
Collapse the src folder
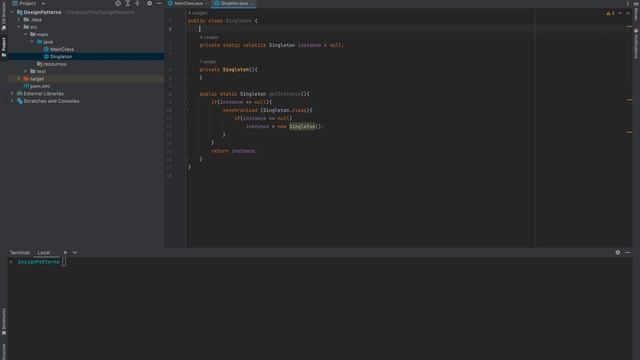pos(19,27)
